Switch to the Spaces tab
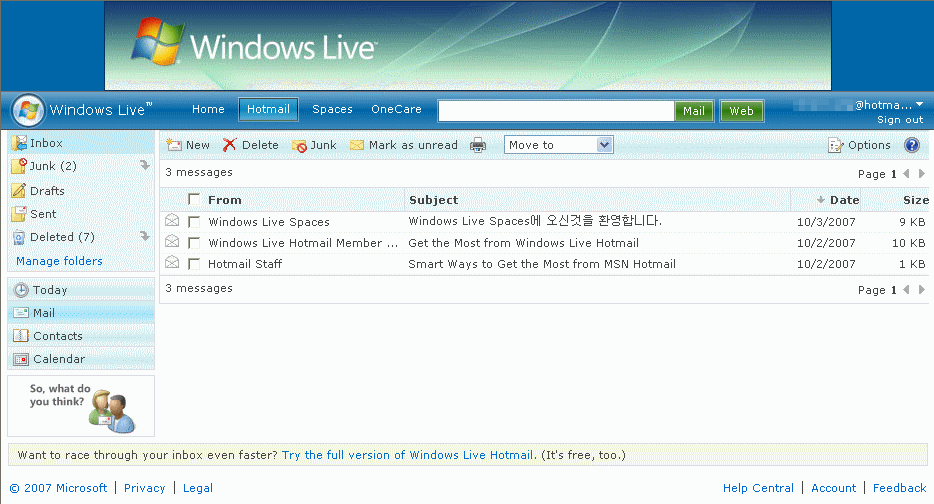Viewport: 934px width, 504px height. point(332,110)
